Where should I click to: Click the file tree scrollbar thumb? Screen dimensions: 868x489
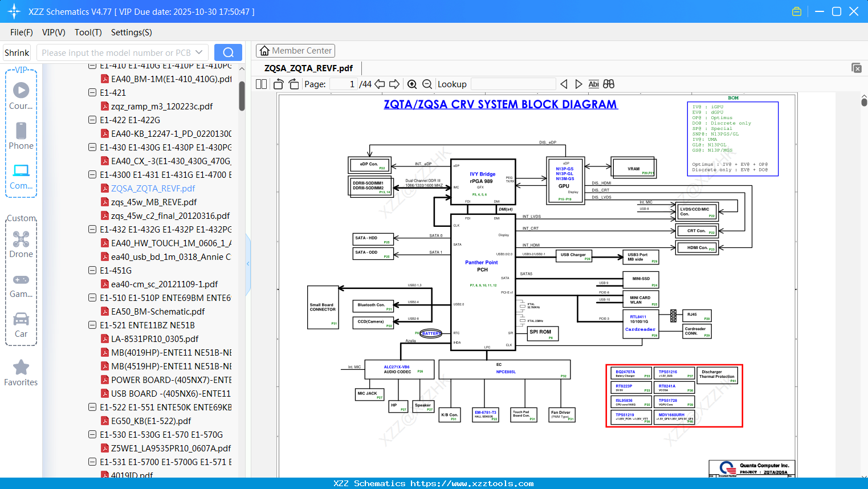[242, 96]
